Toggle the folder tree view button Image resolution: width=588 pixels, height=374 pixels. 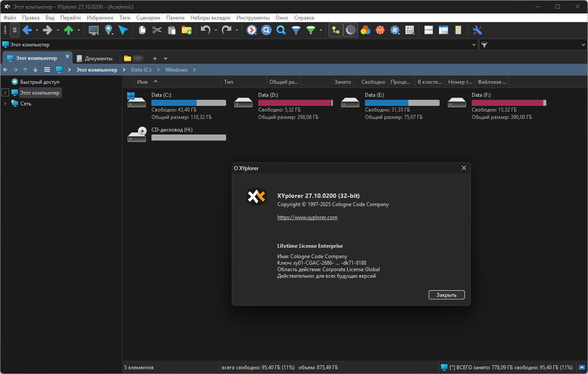click(x=336, y=30)
